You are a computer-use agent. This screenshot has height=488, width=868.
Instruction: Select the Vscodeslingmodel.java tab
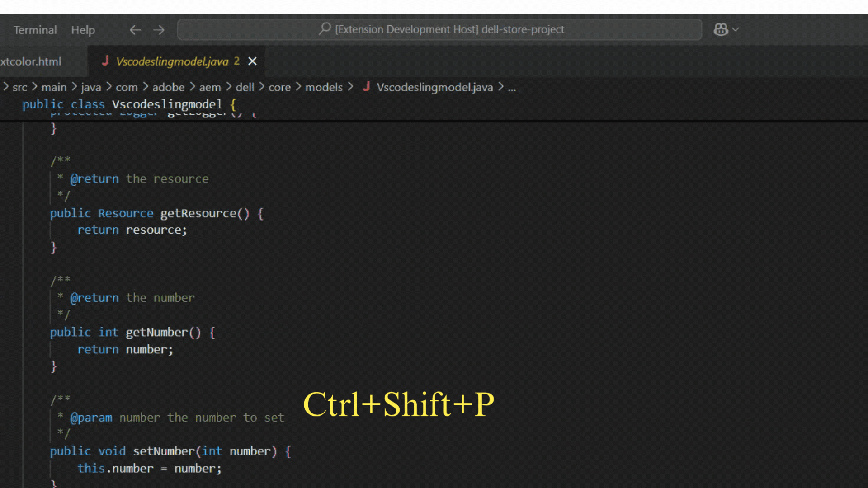click(172, 61)
